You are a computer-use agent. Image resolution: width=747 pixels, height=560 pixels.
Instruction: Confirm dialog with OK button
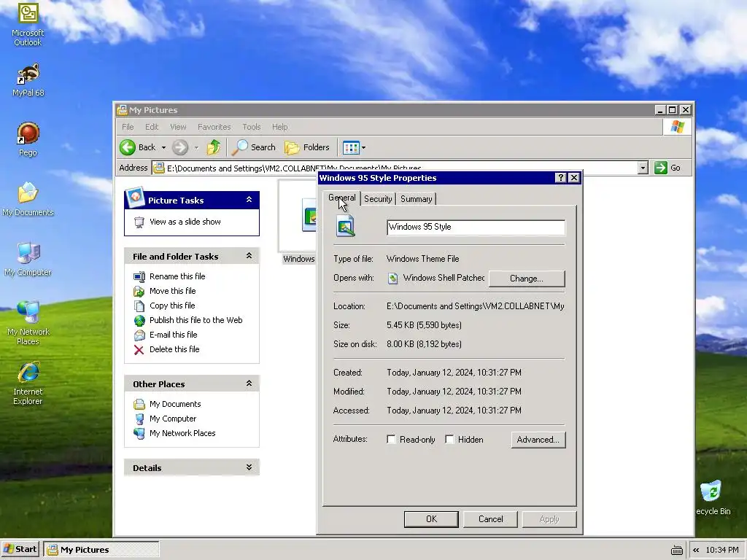coord(431,519)
